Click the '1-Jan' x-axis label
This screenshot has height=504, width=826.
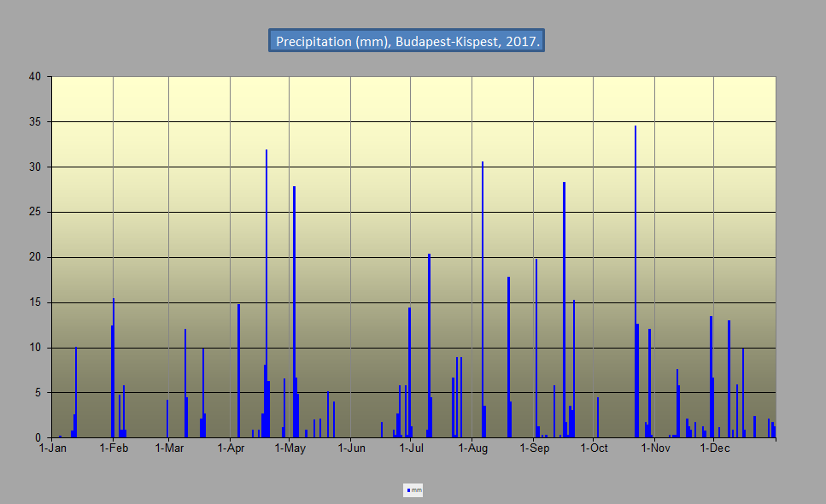point(52,448)
